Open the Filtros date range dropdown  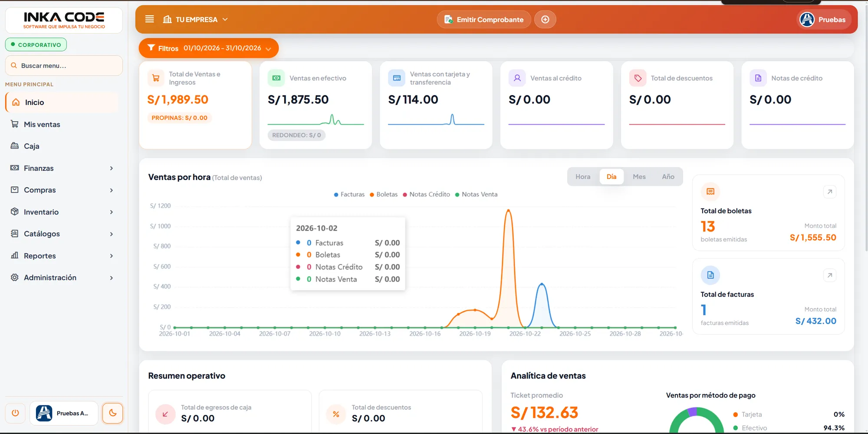click(x=209, y=48)
